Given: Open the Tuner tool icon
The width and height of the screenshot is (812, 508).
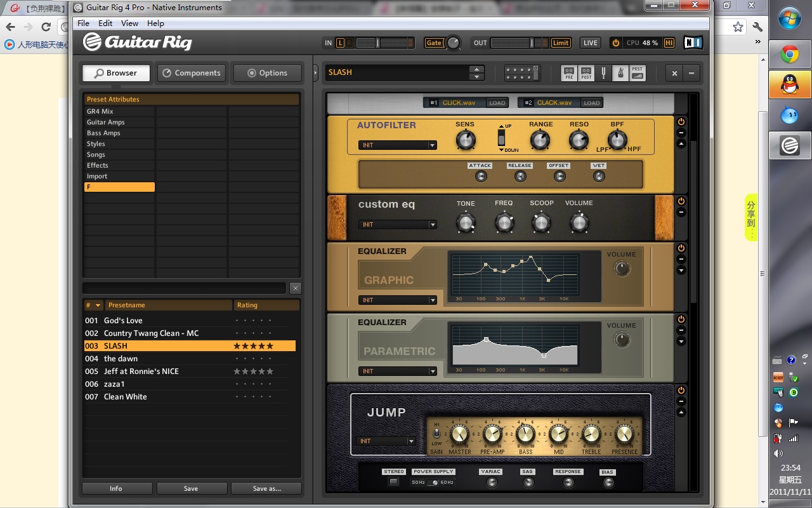Looking at the screenshot, I should click(x=603, y=73).
